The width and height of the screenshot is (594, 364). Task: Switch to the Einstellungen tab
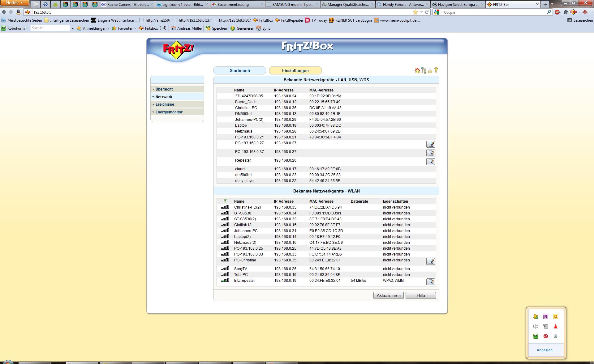pos(295,70)
